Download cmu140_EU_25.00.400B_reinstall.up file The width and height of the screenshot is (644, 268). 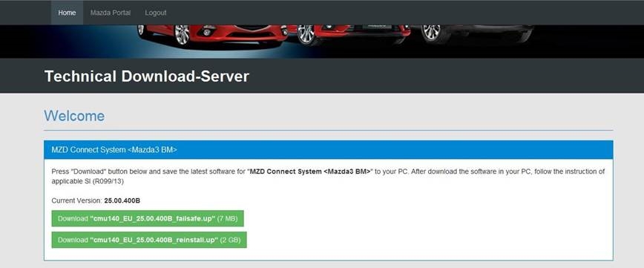[149, 240]
